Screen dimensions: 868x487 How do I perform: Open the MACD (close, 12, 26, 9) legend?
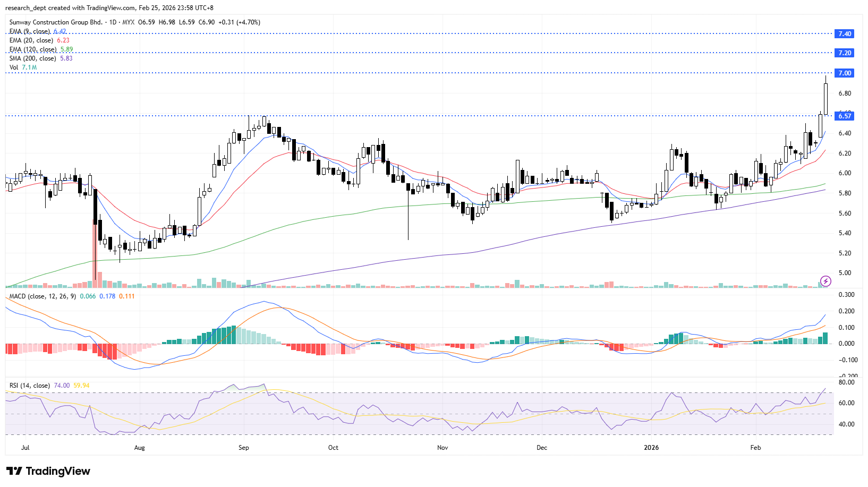coord(42,296)
